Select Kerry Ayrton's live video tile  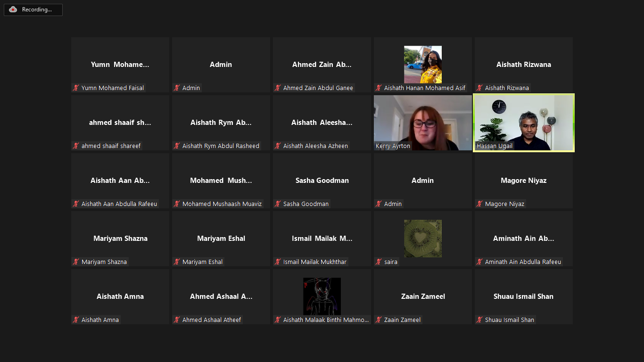[423, 123]
